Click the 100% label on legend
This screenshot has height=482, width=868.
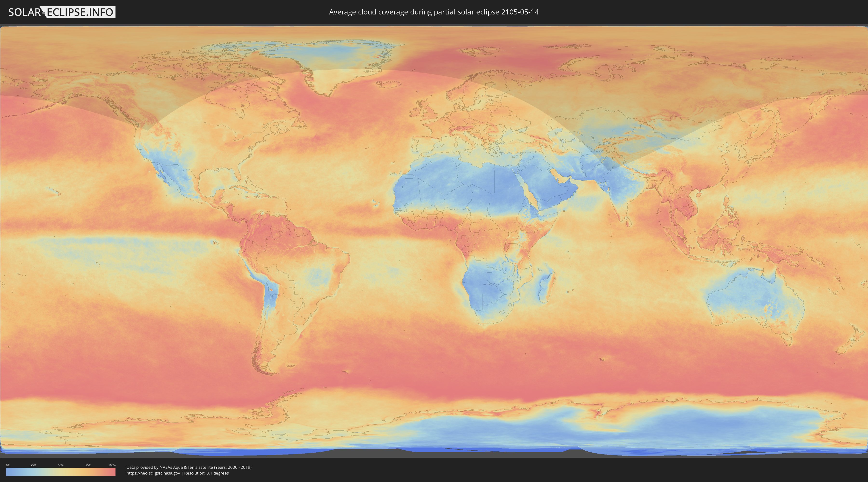click(x=112, y=465)
